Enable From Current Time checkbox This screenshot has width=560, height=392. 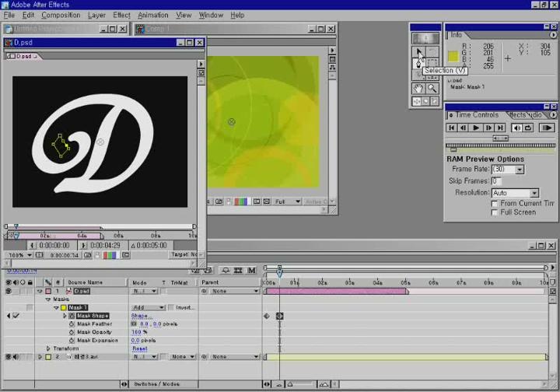[x=495, y=204]
